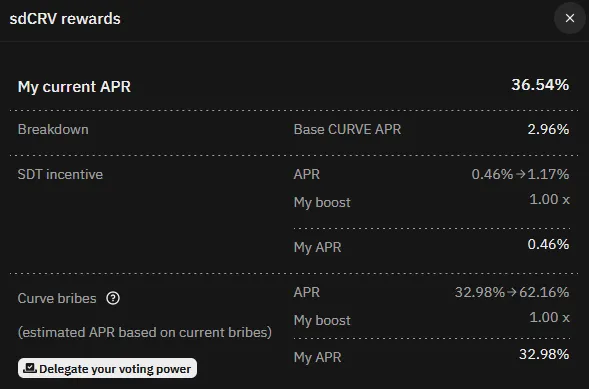
Task: Open the Curve bribes help tooltip icon
Action: (113, 299)
